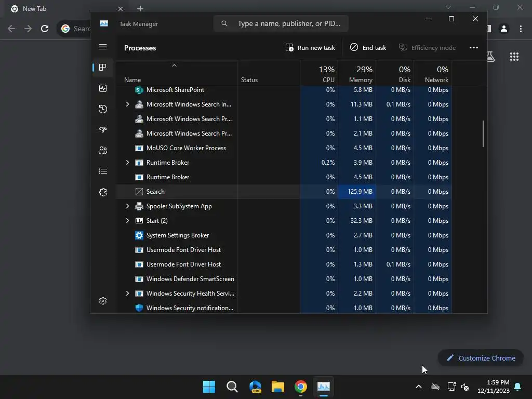The width and height of the screenshot is (532, 399).
Task: Open the Details page icon in sidebar
Action: (103, 171)
